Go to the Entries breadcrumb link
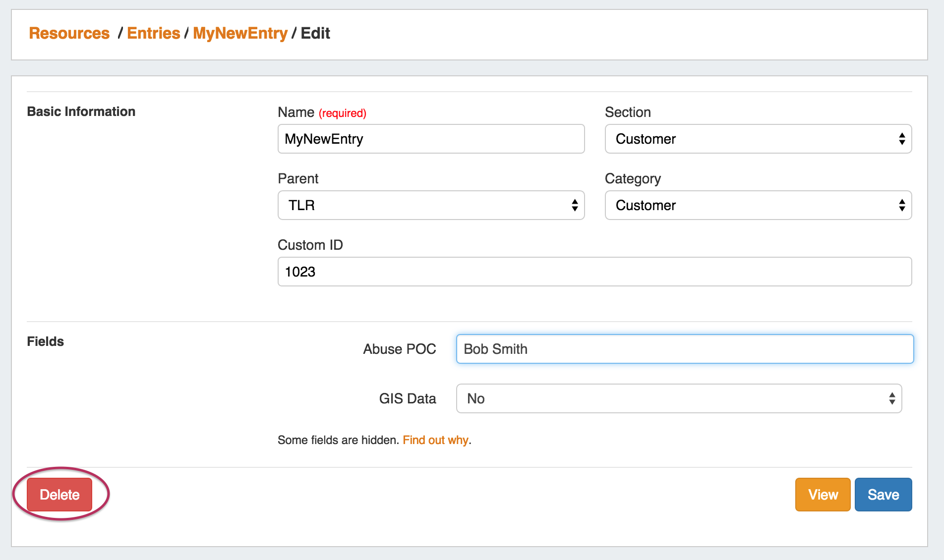 pyautogui.click(x=153, y=33)
